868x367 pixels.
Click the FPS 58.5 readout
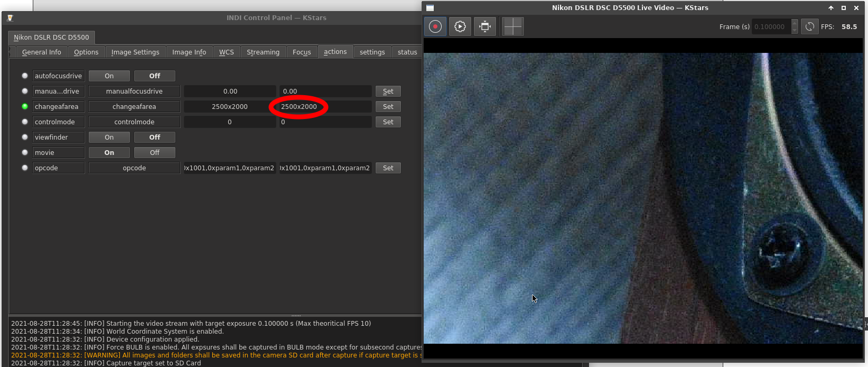coord(849,27)
